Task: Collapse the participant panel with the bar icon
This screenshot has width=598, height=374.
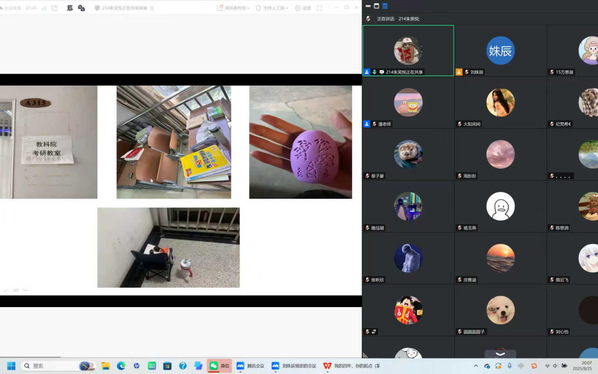Action: click(368, 6)
